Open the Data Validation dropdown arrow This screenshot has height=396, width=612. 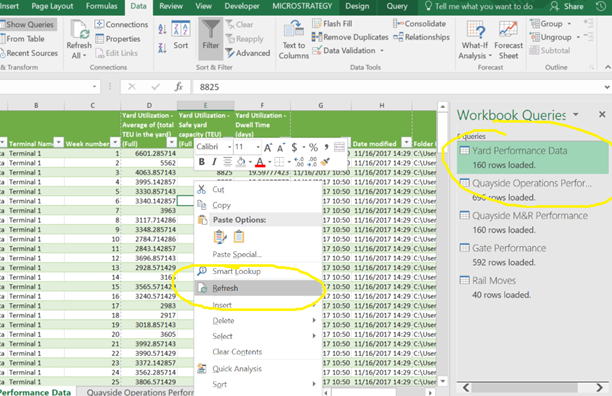pos(382,51)
